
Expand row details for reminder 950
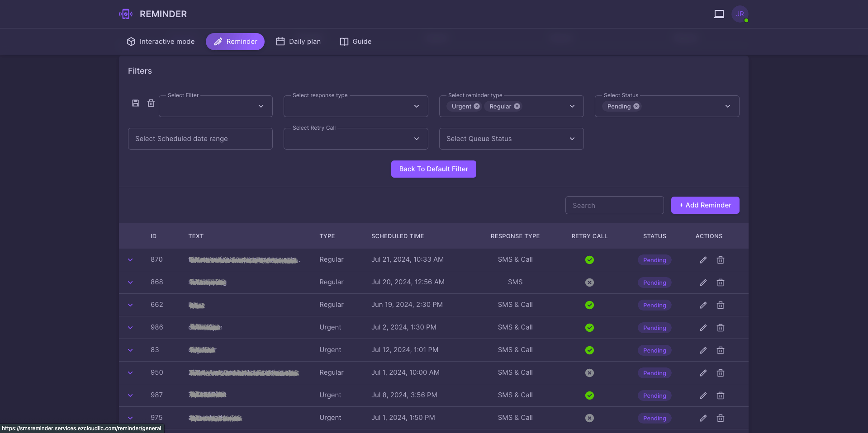(x=130, y=373)
